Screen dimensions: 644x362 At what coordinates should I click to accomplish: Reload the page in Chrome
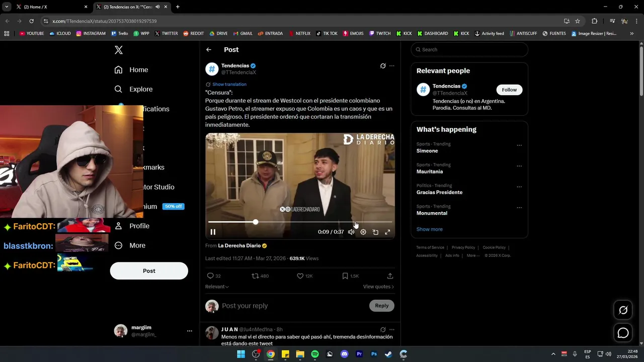coord(31,21)
